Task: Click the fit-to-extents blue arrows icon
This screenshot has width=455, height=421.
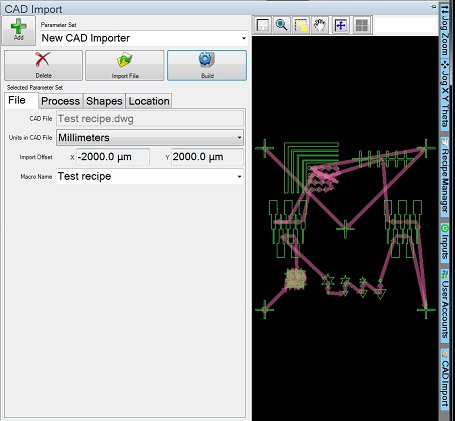Action: tap(340, 25)
